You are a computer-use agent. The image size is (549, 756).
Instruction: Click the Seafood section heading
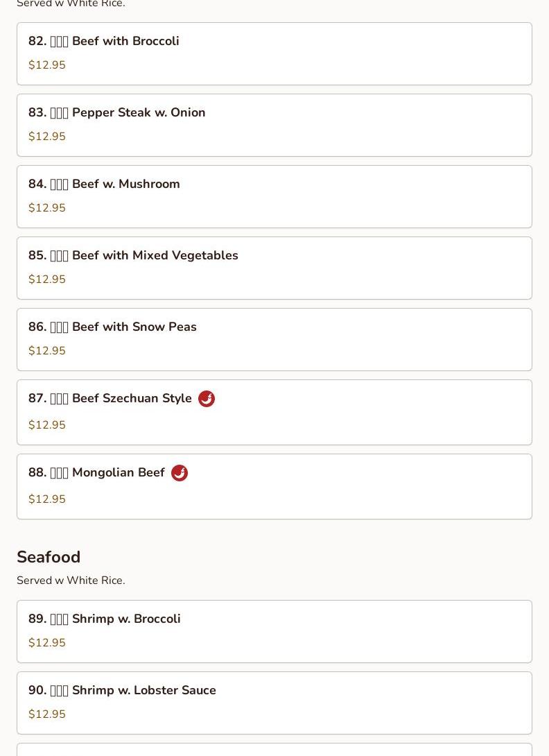[49, 557]
